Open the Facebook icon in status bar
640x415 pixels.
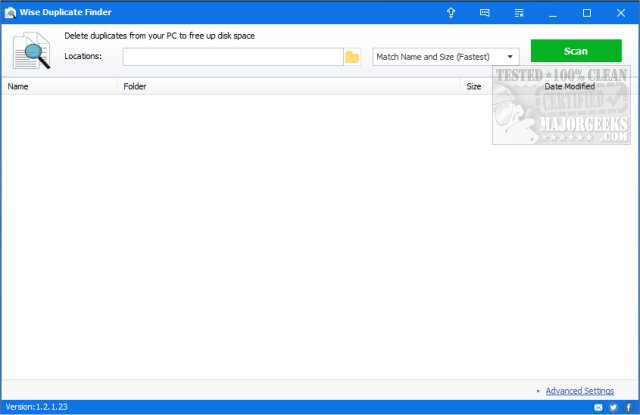pyautogui.click(x=627, y=407)
